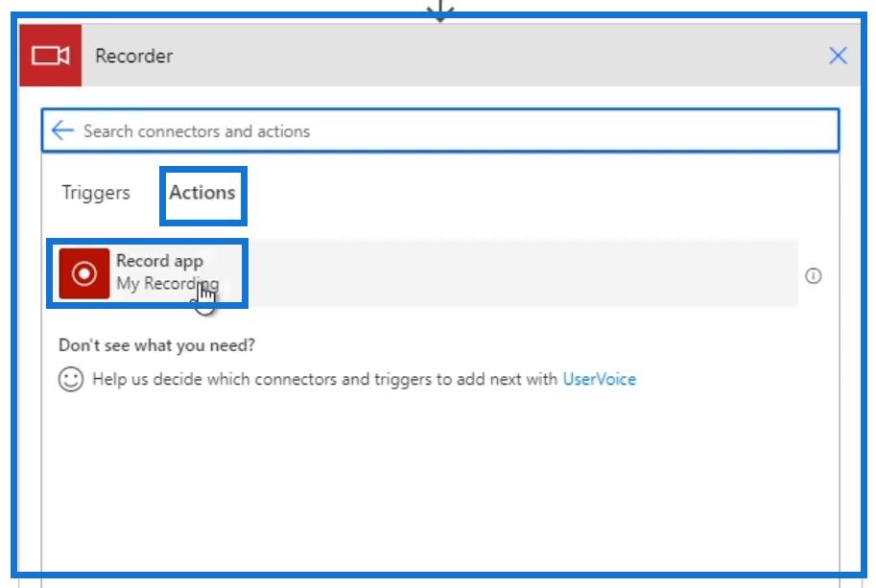
Task: Switch to the Triggers tab
Action: (96, 193)
